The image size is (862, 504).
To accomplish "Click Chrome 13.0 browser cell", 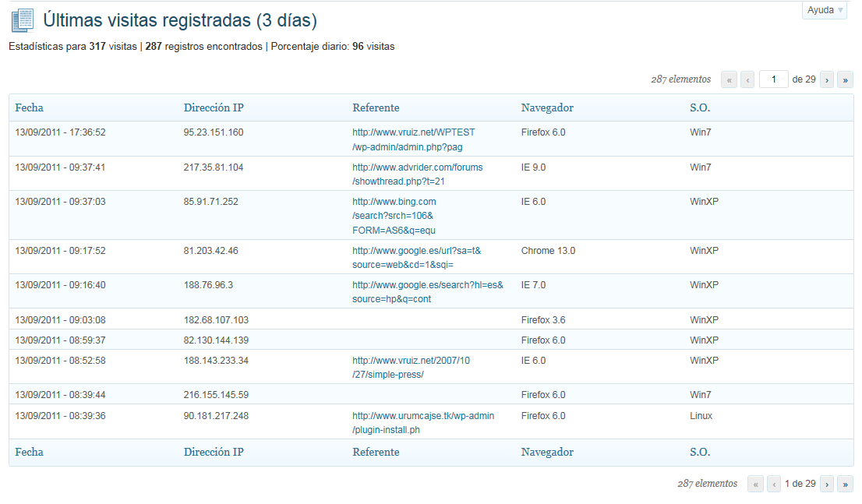I will pos(548,251).
